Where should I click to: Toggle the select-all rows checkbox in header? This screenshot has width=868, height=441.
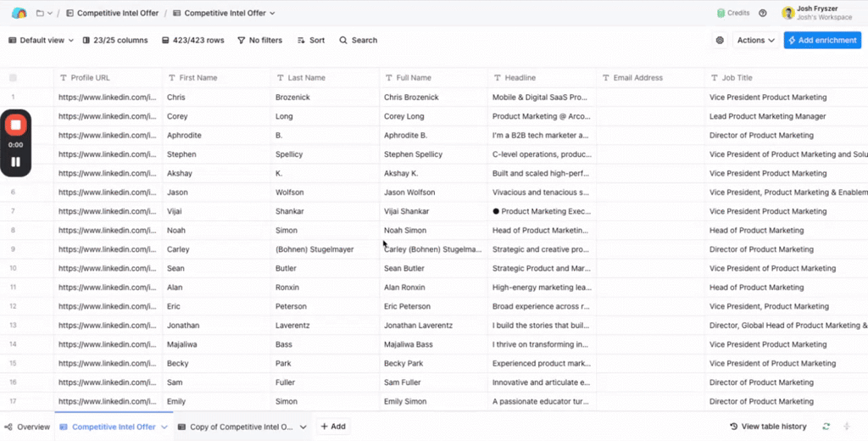13,78
